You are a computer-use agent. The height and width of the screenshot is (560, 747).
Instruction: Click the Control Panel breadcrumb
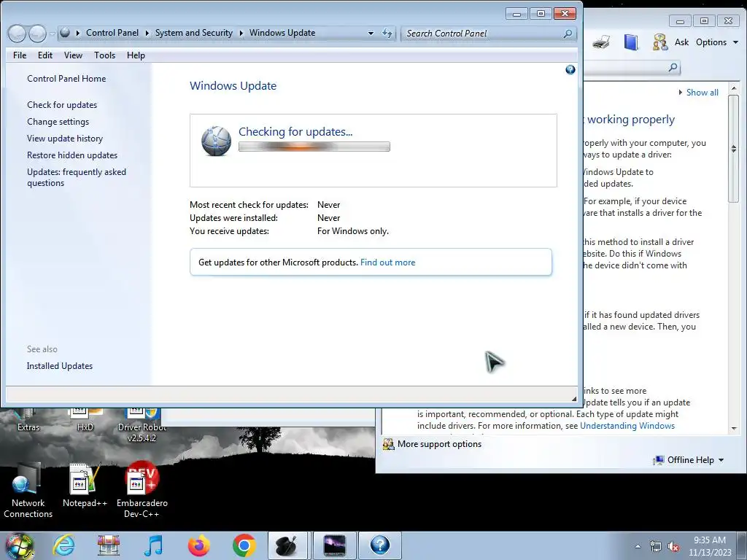pyautogui.click(x=112, y=33)
